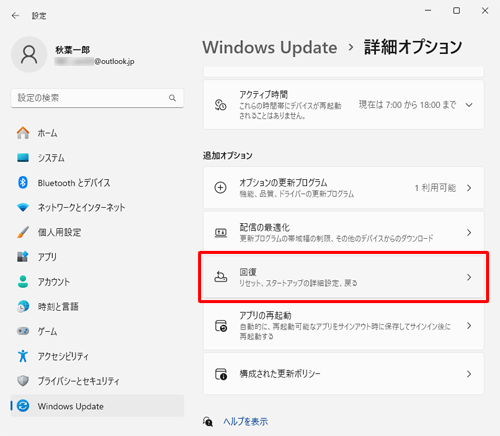Viewport: 500px width, 436px height.
Task: Click the アプリの再起動 icon
Action: click(221, 326)
